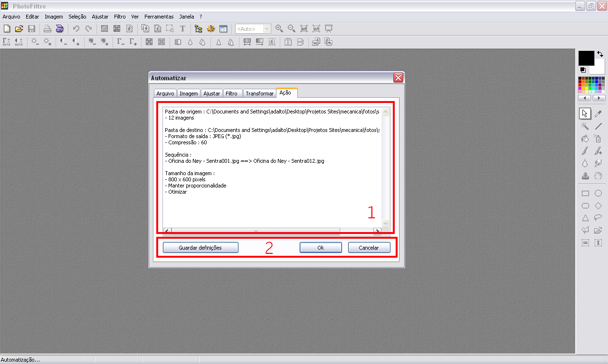This screenshot has width=608, height=364.
Task: Select the Paint bucket fill tool
Action: click(585, 139)
